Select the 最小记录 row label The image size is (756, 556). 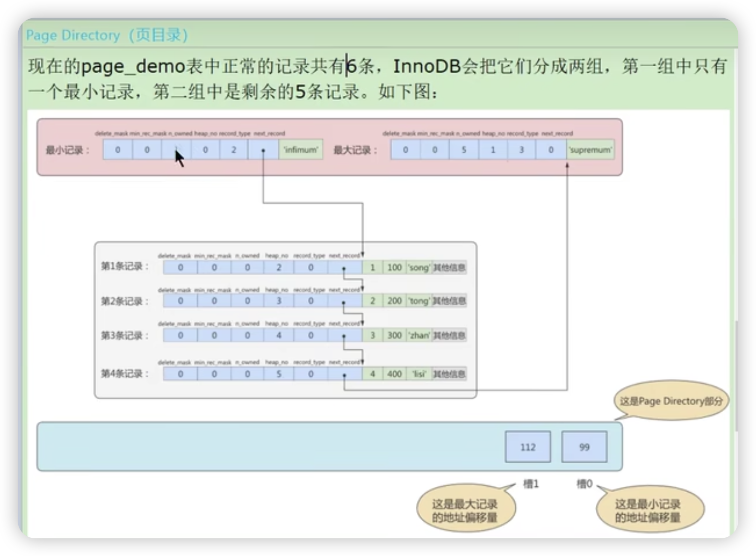[x=67, y=150]
